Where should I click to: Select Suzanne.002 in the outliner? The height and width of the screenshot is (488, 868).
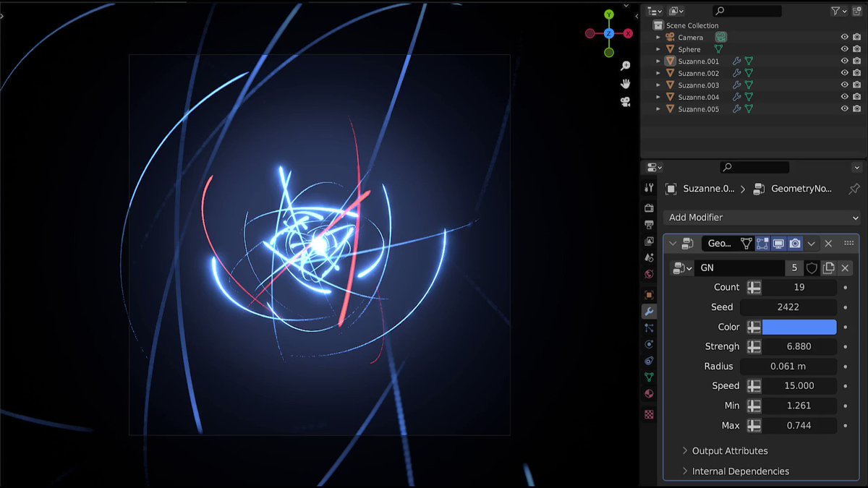pos(698,73)
